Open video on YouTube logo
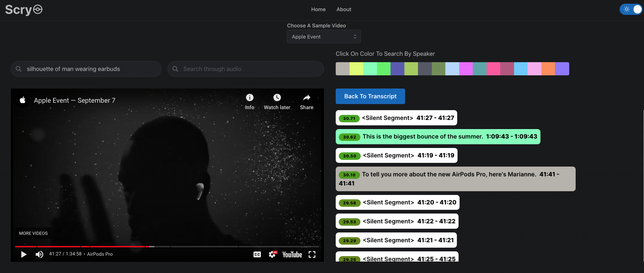The height and width of the screenshot is (273, 644). coord(292,254)
